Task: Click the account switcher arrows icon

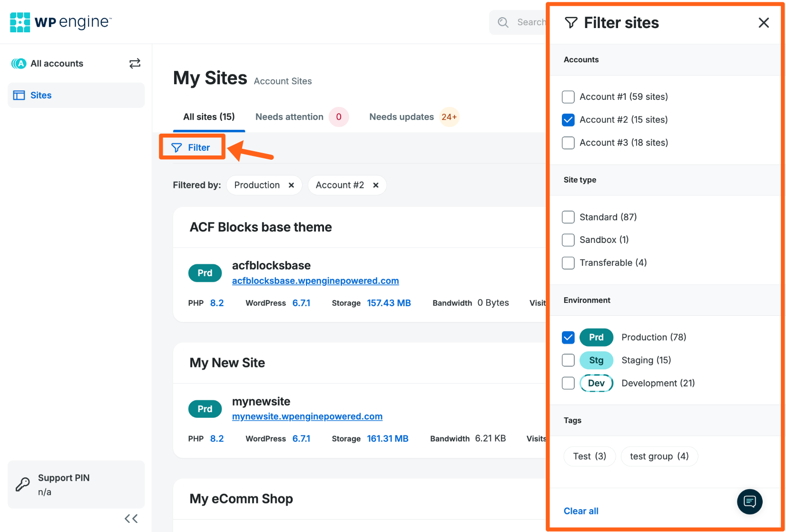Action: [135, 63]
